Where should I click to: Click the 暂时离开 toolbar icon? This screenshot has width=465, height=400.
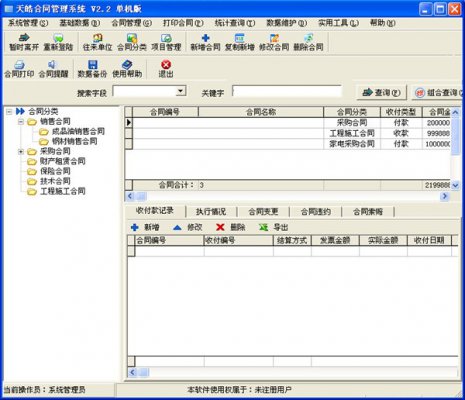click(24, 38)
